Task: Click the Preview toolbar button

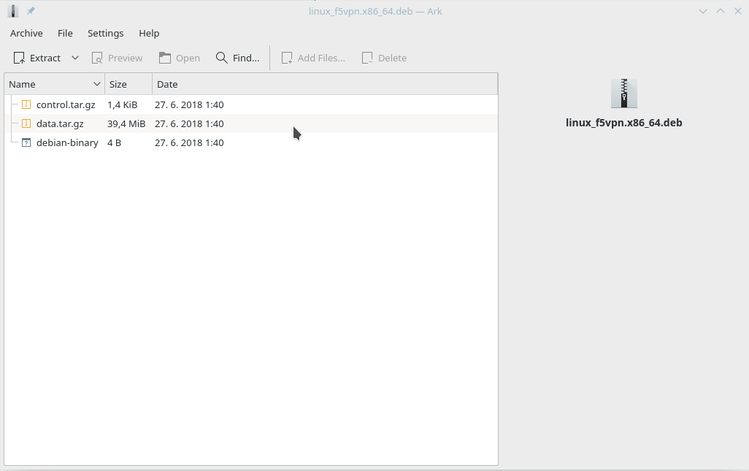Action: [x=117, y=58]
